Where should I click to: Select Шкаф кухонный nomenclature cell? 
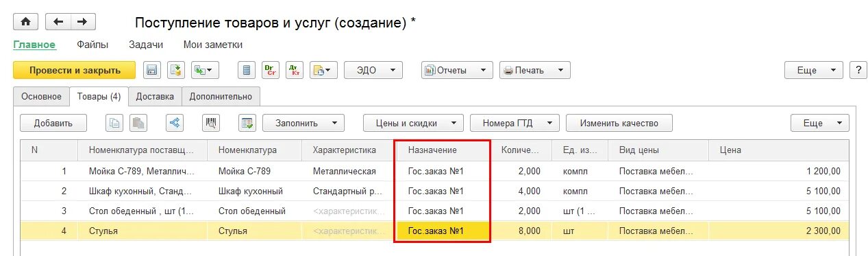click(254, 191)
